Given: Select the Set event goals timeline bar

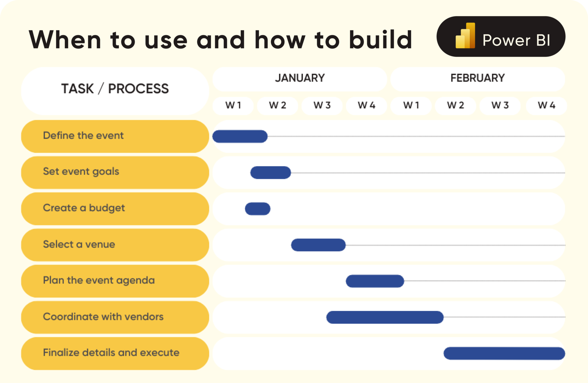Looking at the screenshot, I should click(271, 173).
